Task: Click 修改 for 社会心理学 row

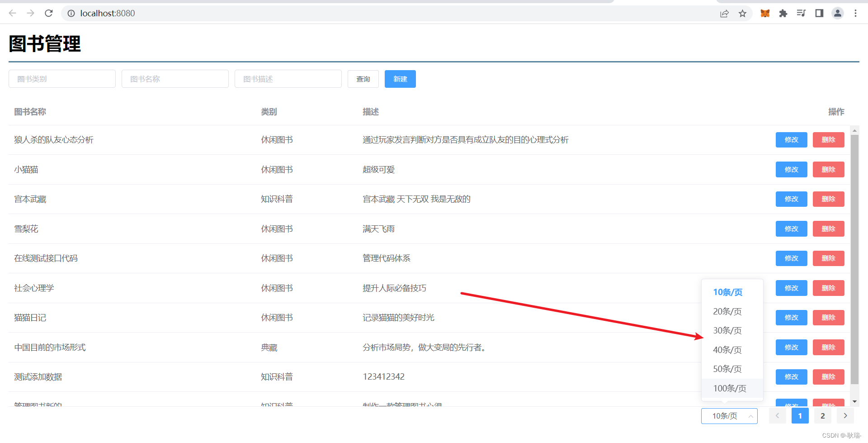Action: 792,288
